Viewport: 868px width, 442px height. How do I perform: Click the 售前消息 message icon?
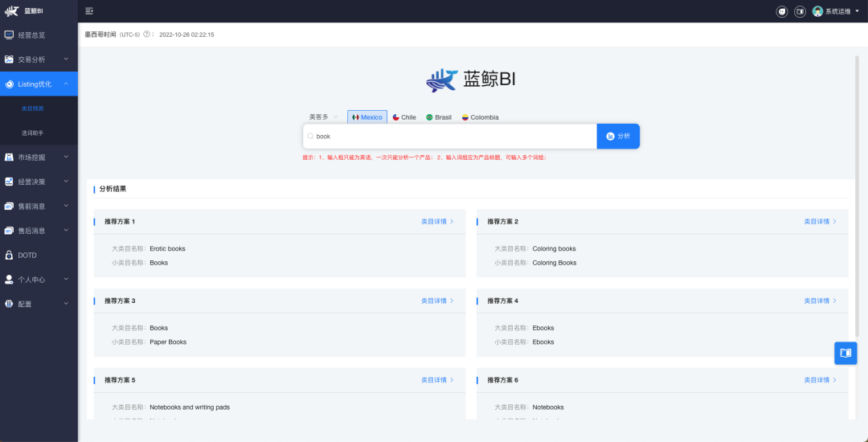pos(9,207)
